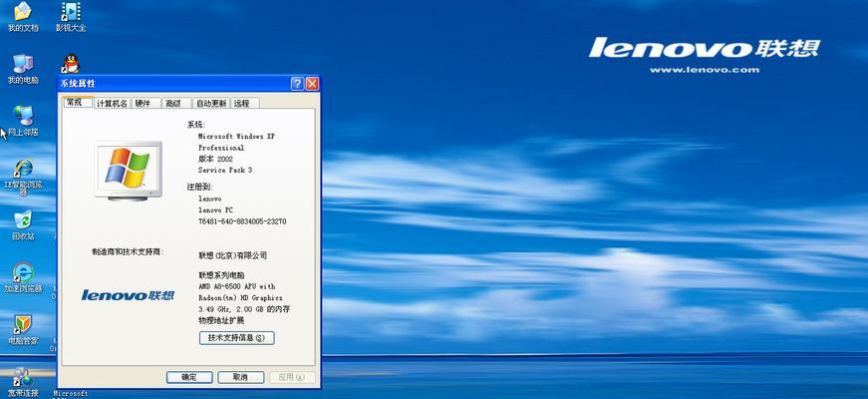The image size is (868, 399).
Task: Click the 取消 button
Action: [240, 377]
